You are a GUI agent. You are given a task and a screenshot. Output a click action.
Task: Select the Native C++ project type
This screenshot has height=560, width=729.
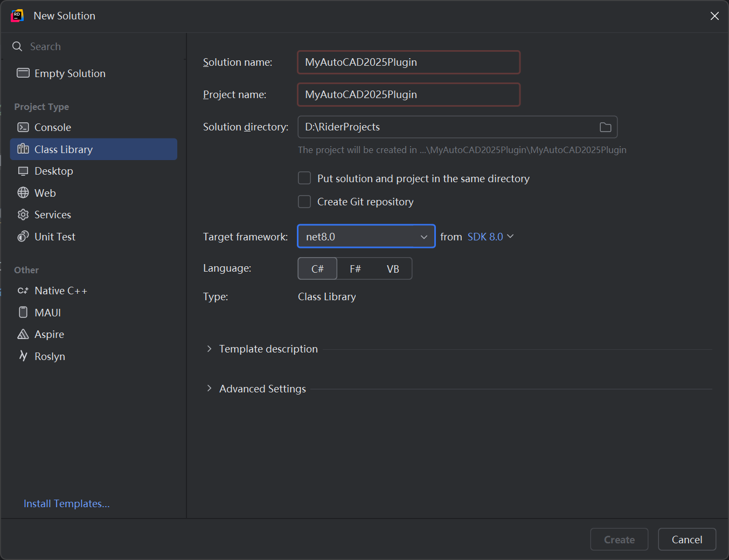[94, 291]
